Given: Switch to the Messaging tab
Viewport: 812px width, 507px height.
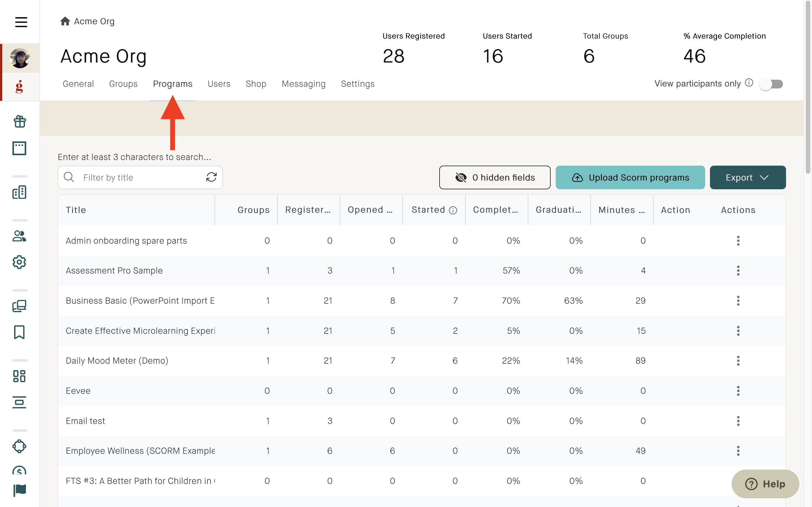Looking at the screenshot, I should pyautogui.click(x=304, y=84).
